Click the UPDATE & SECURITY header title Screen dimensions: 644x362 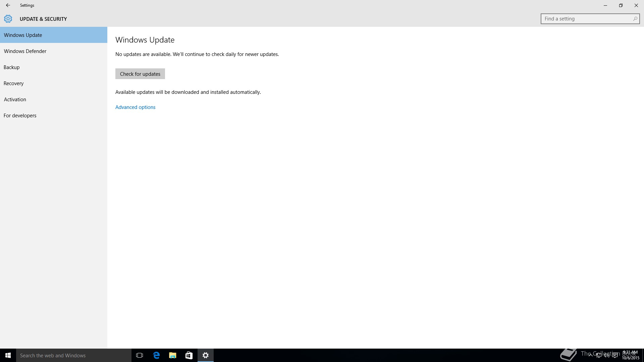(x=43, y=19)
